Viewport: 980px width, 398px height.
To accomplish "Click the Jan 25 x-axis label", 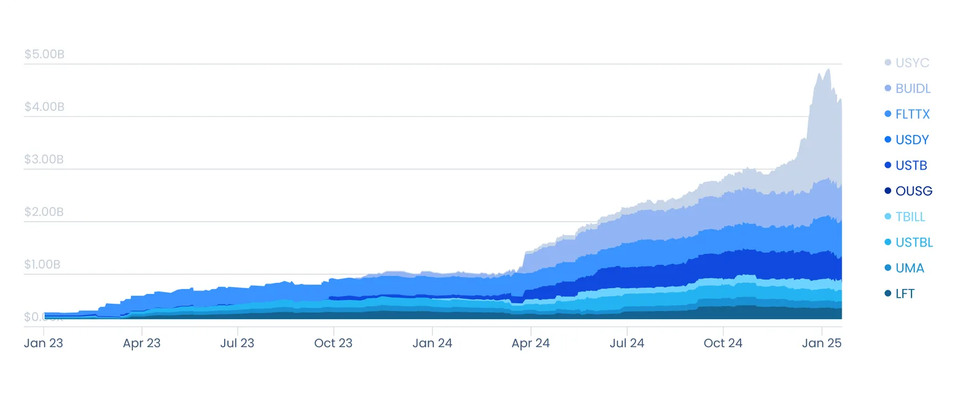I will (822, 343).
